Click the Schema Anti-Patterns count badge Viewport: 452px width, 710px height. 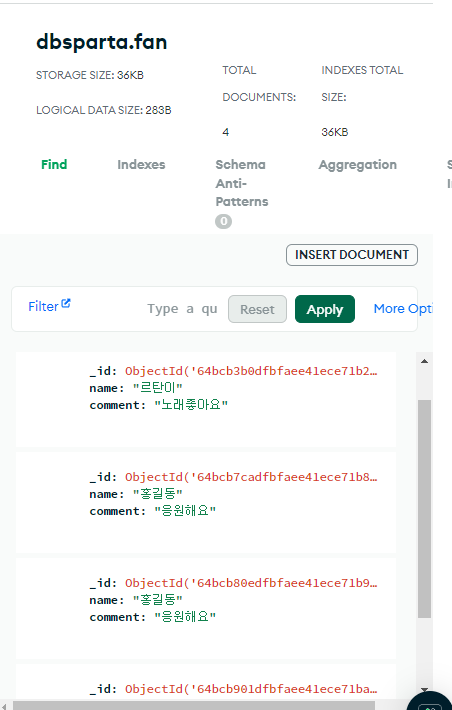pos(223,221)
